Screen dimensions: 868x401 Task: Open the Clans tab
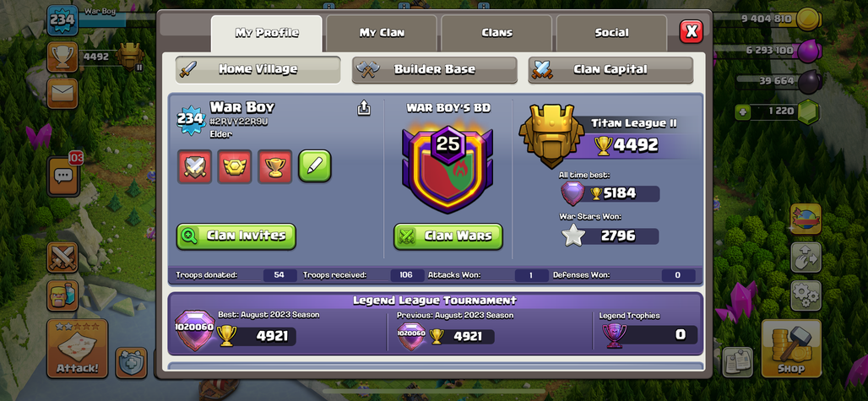(496, 33)
